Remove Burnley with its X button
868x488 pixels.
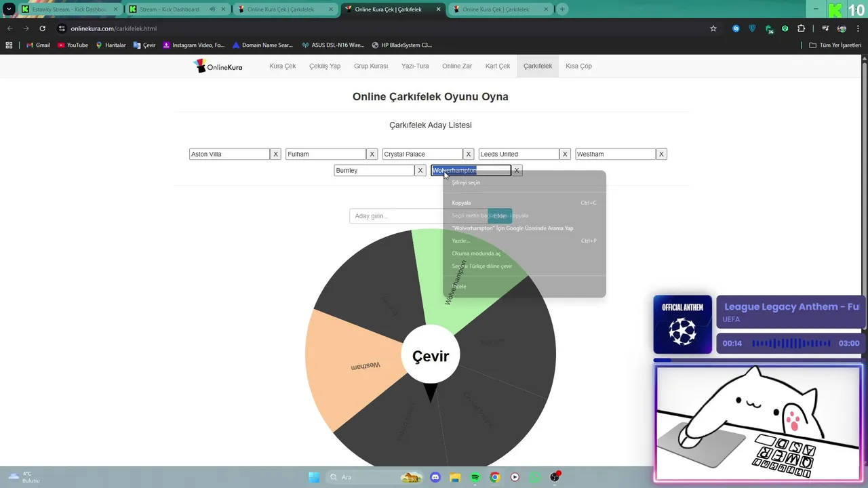[x=420, y=170]
